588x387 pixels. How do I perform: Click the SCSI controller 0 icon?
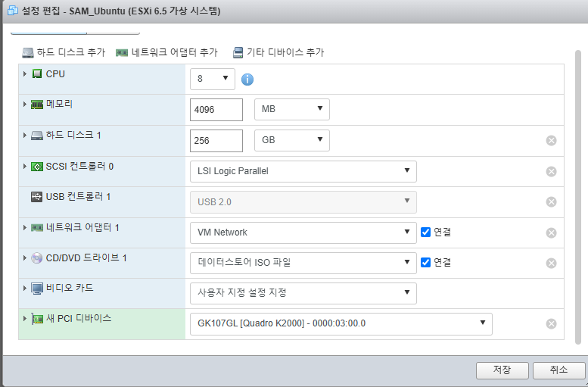tap(37, 167)
